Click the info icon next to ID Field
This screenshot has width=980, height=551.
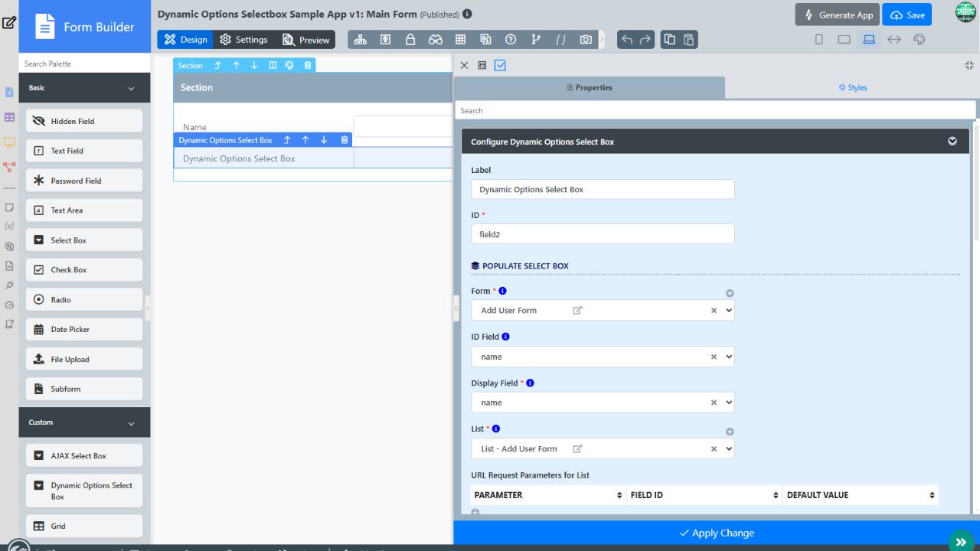[x=506, y=337]
